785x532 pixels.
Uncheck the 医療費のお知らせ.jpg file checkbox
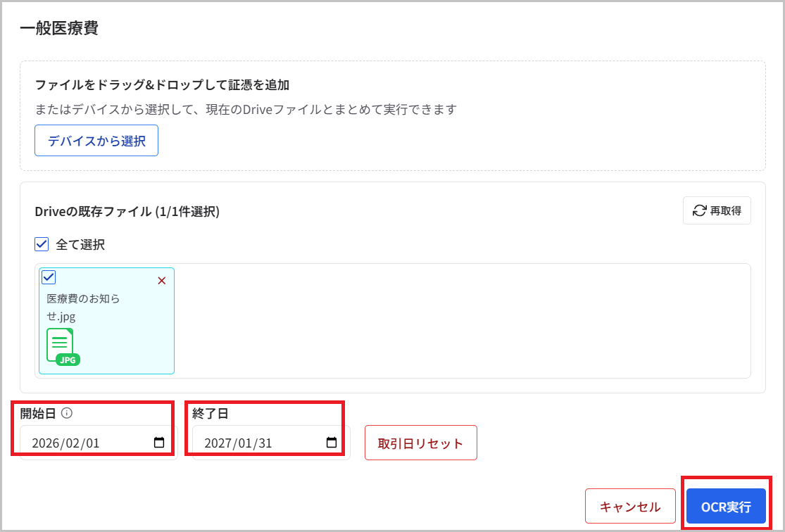[49, 277]
